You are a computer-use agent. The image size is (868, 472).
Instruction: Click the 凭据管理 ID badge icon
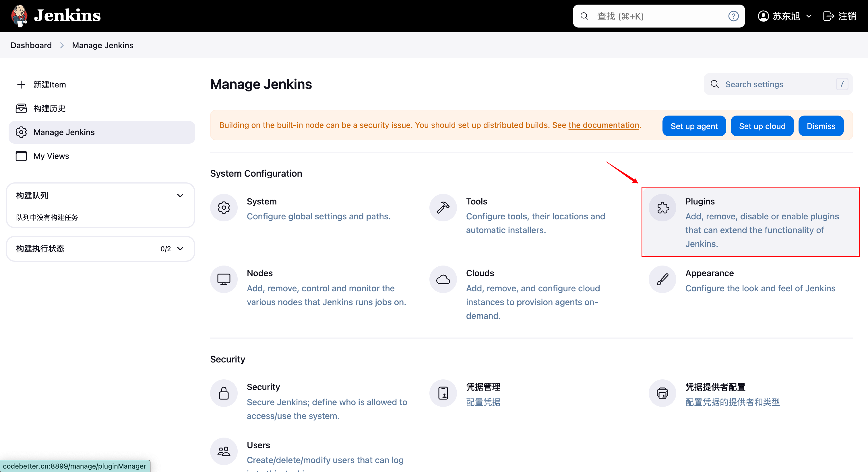click(443, 393)
